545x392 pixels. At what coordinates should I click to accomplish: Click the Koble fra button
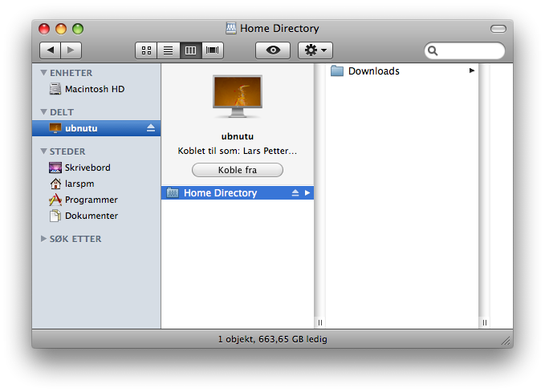[x=238, y=170]
